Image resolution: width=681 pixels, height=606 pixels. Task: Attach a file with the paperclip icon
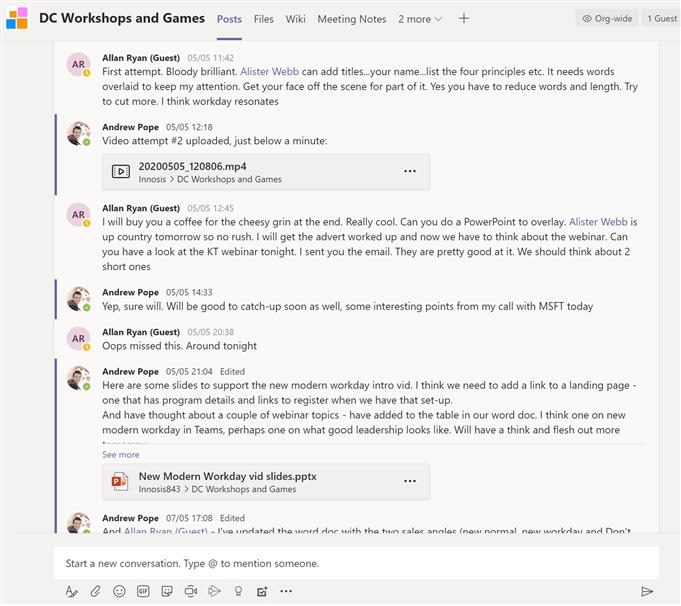(95, 591)
